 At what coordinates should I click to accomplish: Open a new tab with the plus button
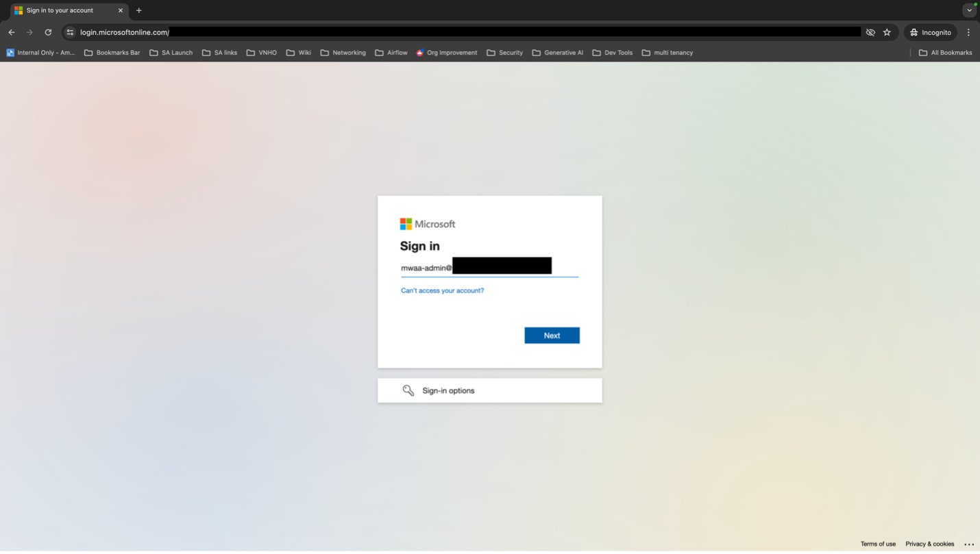(139, 10)
